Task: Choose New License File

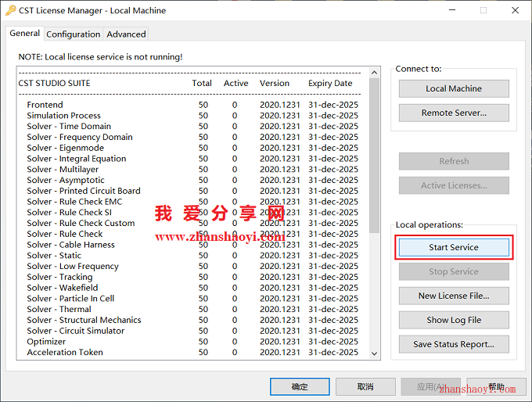Action: pyautogui.click(x=454, y=296)
